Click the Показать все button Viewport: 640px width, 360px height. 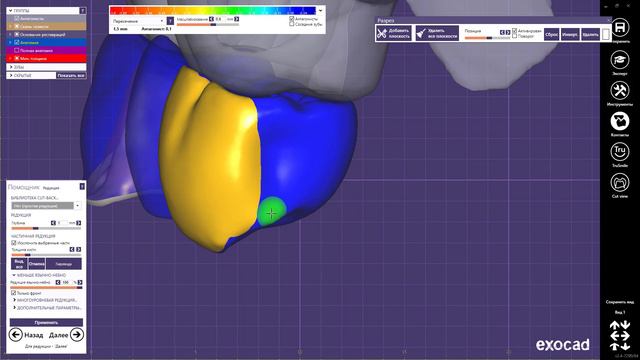71,76
